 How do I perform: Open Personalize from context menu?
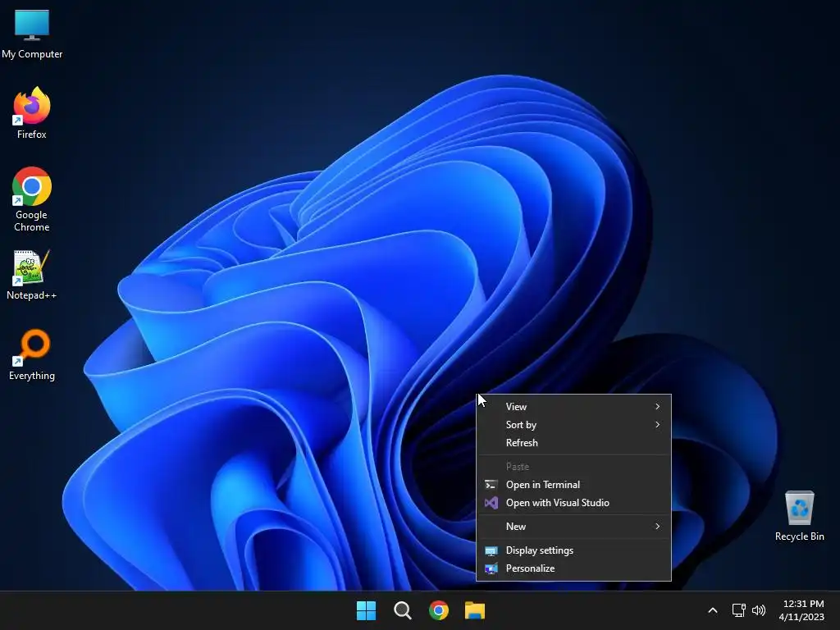(x=573, y=568)
